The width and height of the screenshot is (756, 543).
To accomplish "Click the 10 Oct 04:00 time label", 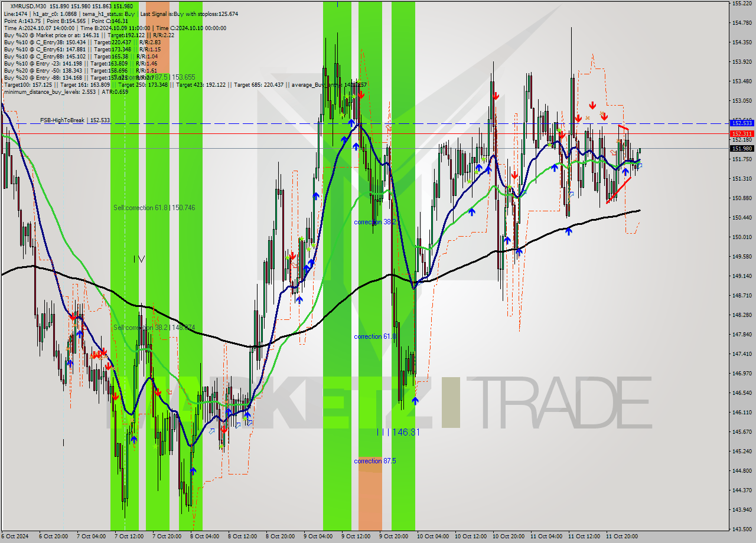I will coord(433,537).
